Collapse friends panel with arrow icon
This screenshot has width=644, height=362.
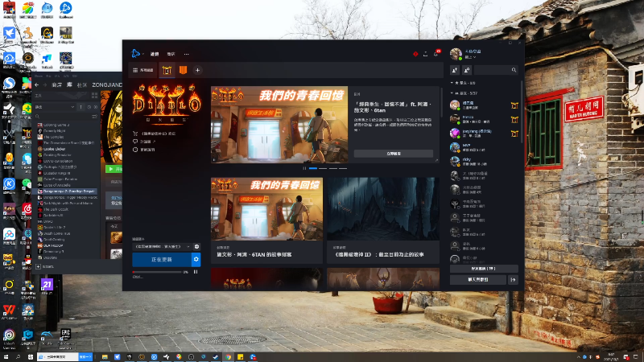513,279
